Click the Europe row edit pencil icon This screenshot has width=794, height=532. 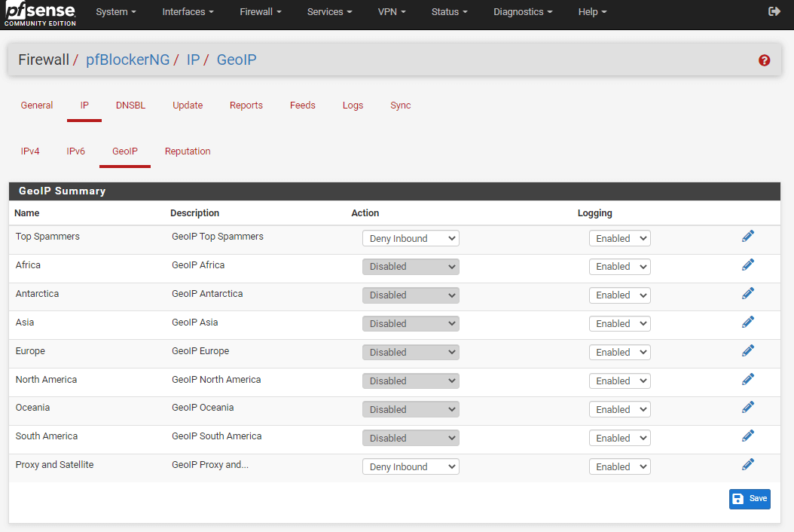coord(747,351)
